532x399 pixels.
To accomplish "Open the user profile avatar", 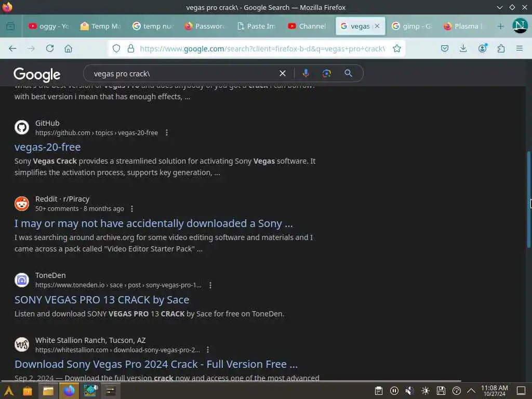I will [520, 26].
